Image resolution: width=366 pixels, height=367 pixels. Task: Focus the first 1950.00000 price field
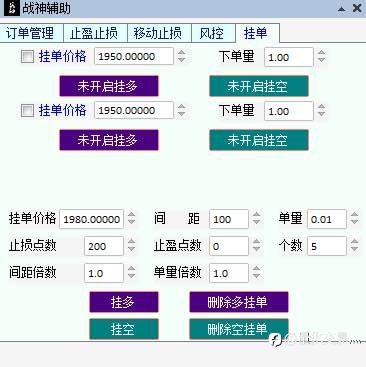134,56
